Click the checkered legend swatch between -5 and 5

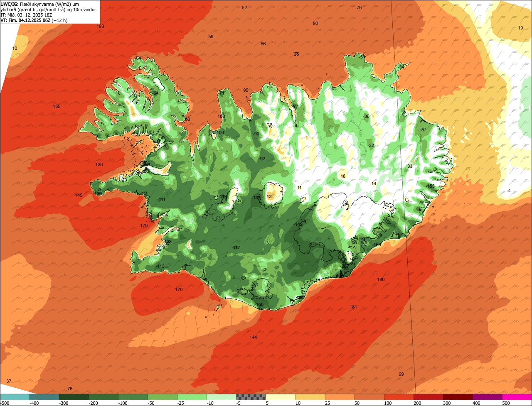click(251, 397)
